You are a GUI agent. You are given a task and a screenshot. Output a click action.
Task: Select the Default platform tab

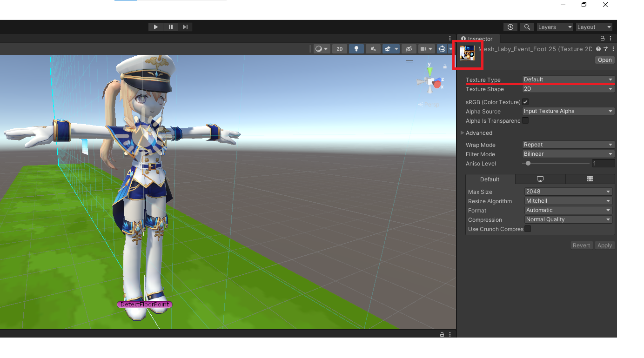coord(490,179)
